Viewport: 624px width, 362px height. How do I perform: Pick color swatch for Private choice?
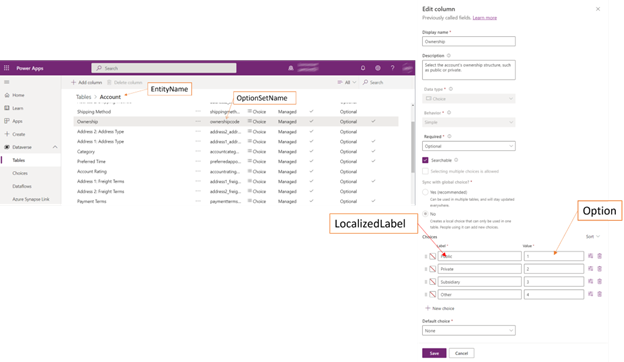coord(433,269)
